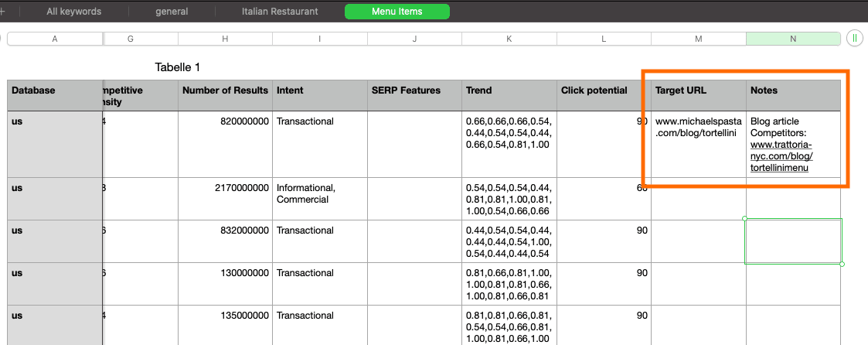Click the Tabelle 1 table title
868x345 pixels.
178,67
